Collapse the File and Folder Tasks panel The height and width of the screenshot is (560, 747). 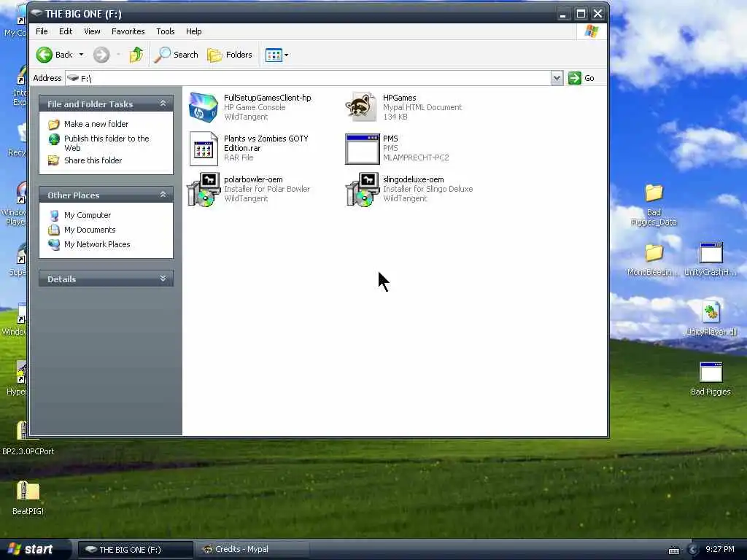click(x=163, y=104)
